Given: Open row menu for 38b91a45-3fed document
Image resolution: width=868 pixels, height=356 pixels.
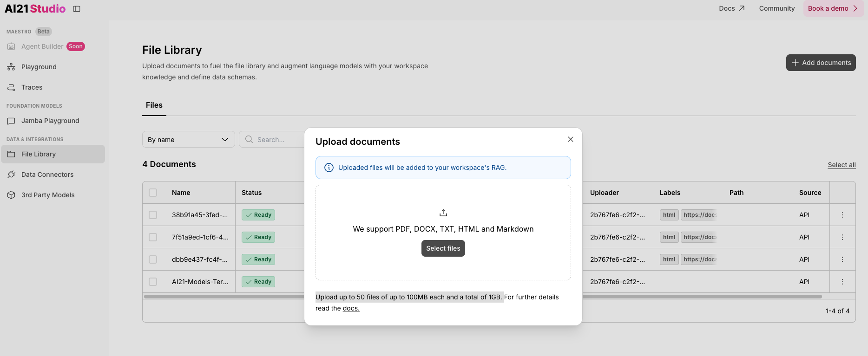Looking at the screenshot, I should 842,215.
